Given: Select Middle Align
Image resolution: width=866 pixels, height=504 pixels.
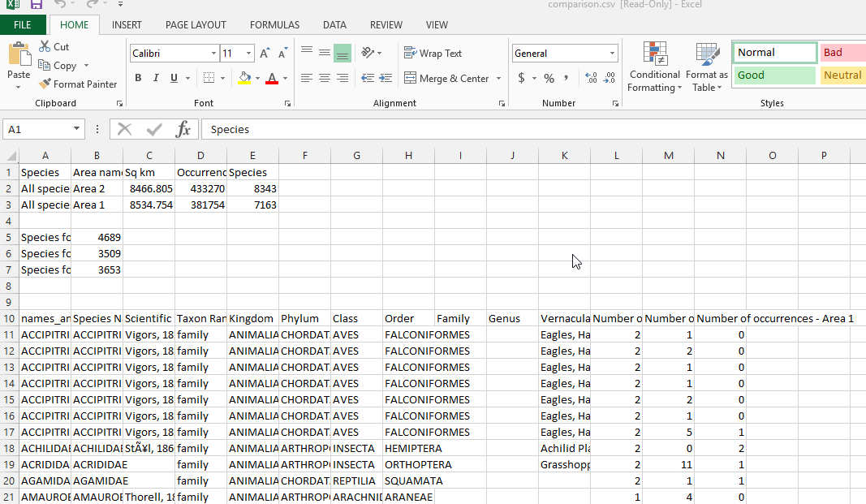Looking at the screenshot, I should [x=325, y=53].
